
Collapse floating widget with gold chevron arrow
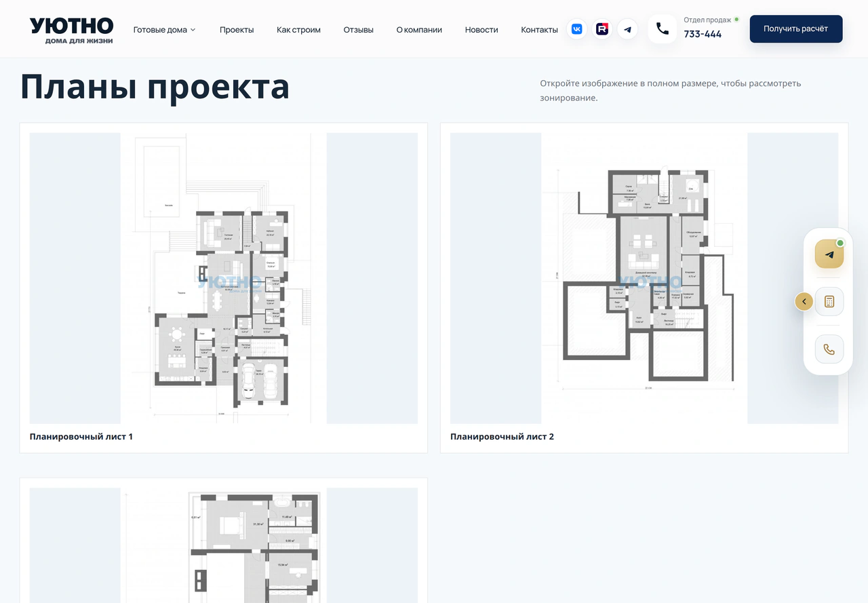click(x=804, y=302)
